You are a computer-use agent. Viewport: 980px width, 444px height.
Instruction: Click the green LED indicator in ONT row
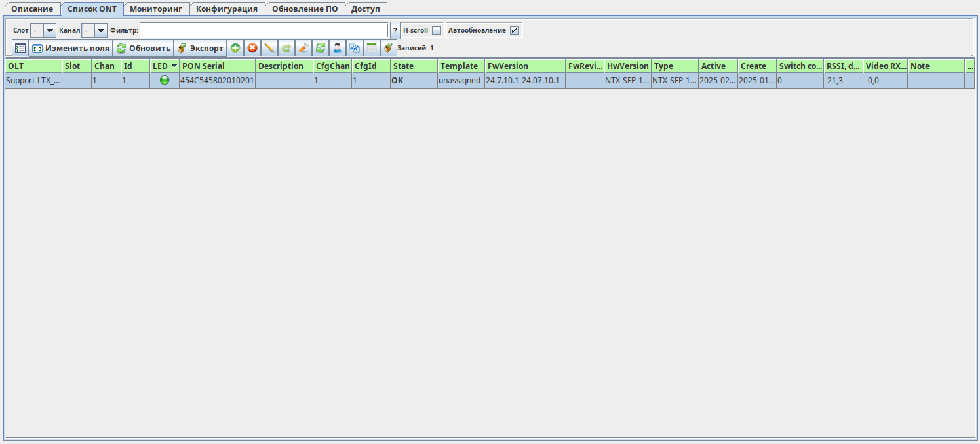click(165, 80)
